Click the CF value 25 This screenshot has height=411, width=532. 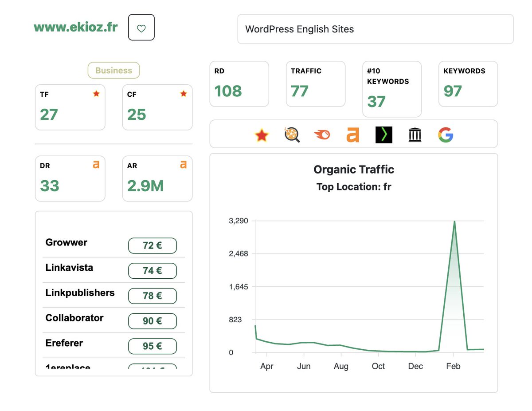[x=137, y=115]
